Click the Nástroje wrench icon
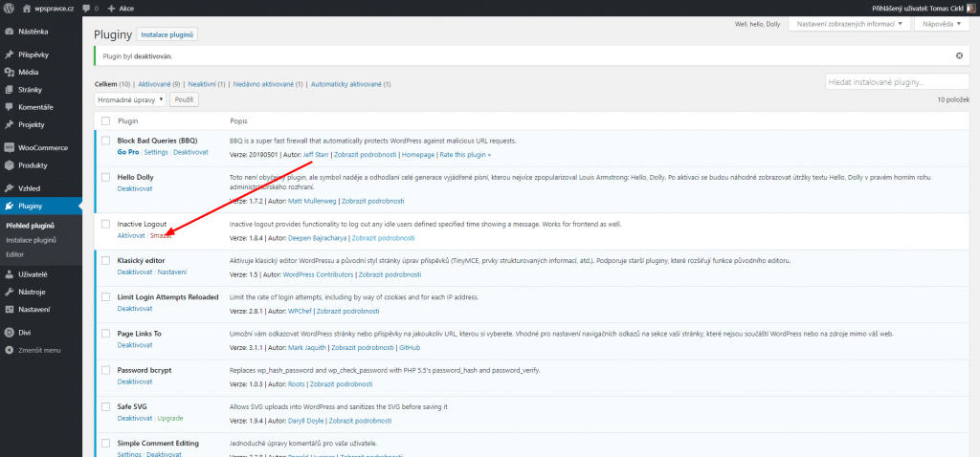 [9, 292]
